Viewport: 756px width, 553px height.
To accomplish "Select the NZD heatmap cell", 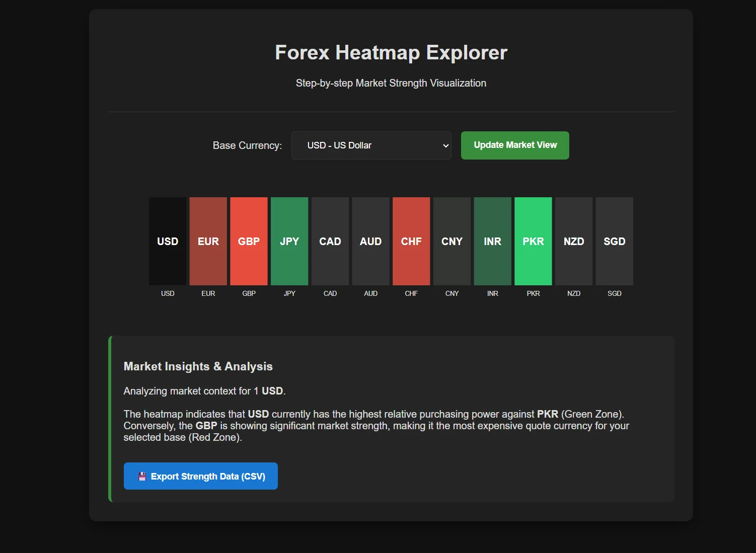I will (x=573, y=241).
